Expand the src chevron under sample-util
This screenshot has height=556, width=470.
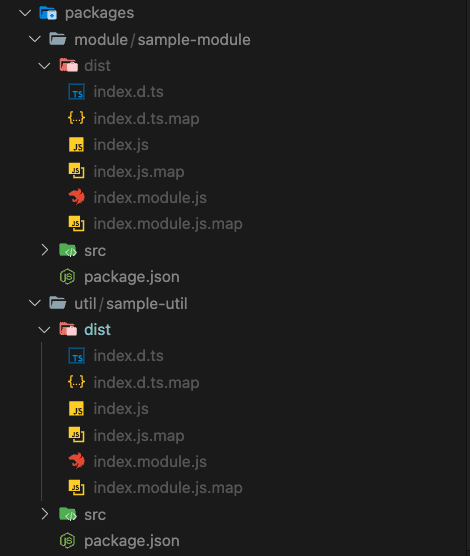coord(45,514)
